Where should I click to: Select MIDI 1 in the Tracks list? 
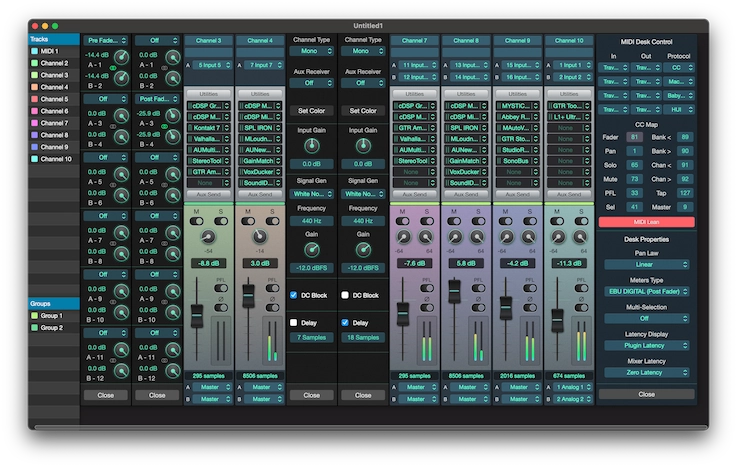(x=50, y=51)
